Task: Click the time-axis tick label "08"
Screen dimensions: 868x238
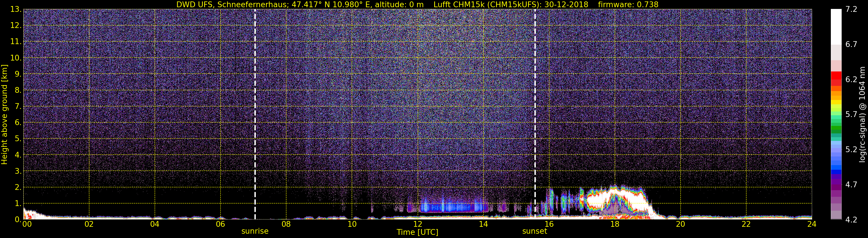Action: (x=286, y=224)
